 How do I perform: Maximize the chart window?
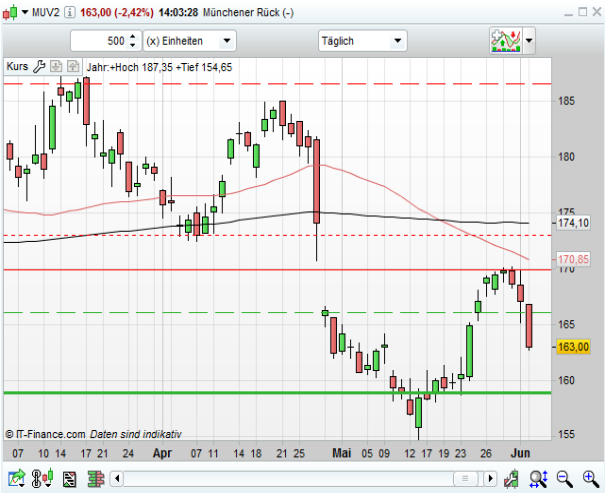click(583, 12)
